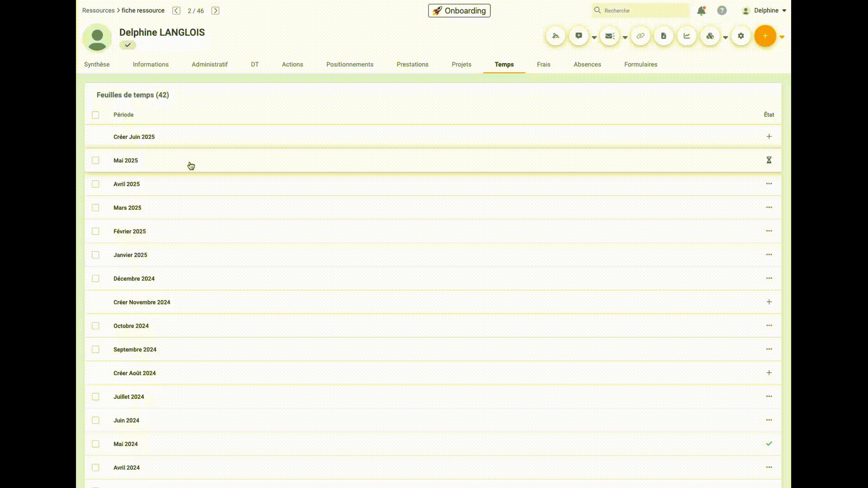Click Créer Juin 2025 link
Screen dimensions: 868x488
pos(134,137)
